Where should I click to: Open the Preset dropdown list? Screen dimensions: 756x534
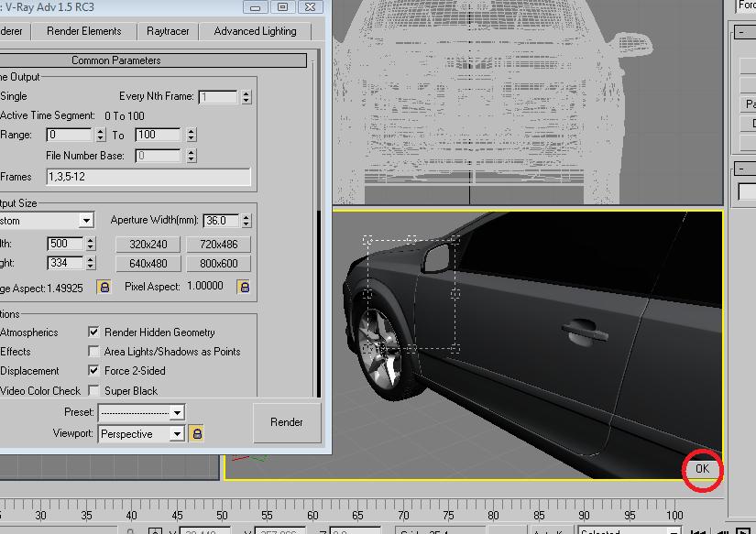(x=177, y=413)
